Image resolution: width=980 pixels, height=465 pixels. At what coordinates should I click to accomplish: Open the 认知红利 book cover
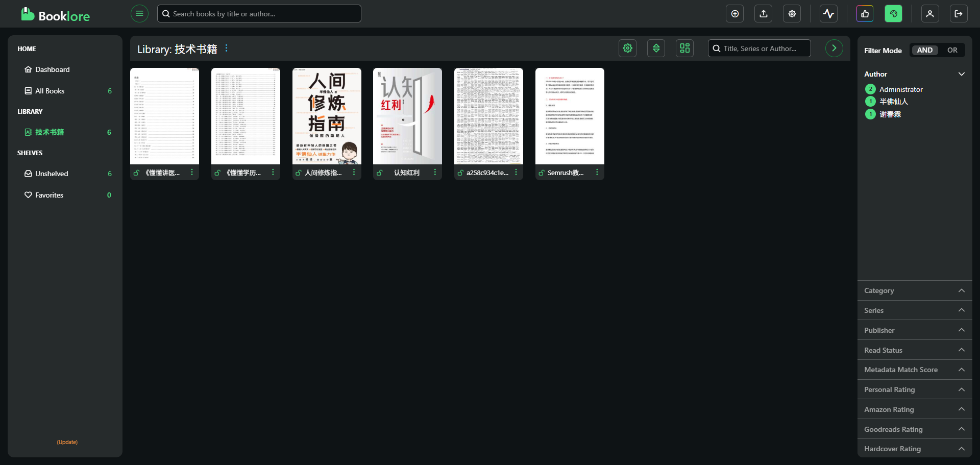(x=407, y=116)
